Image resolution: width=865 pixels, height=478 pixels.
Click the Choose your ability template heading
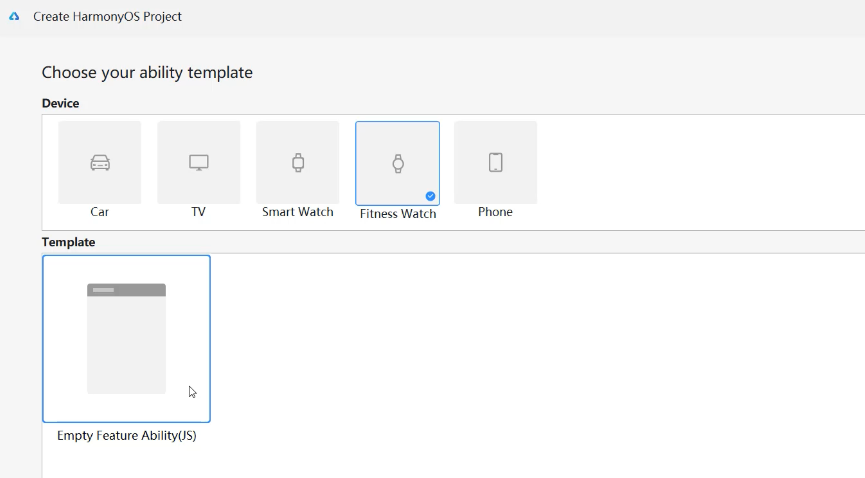147,72
